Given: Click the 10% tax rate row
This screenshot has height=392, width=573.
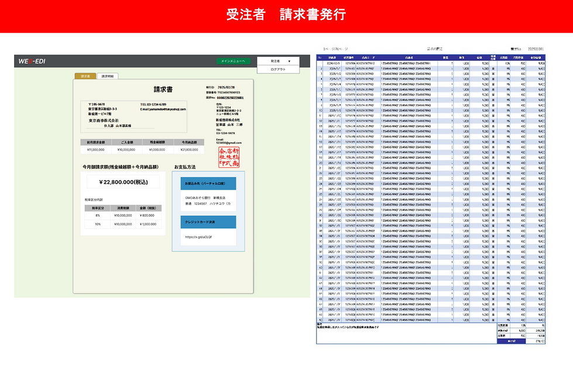Looking at the screenshot, I should coord(123,224).
